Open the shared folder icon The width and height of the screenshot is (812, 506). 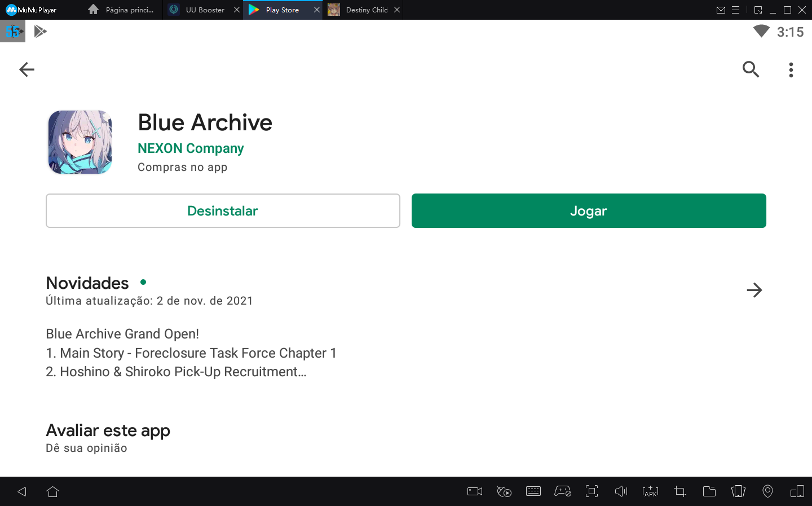709,491
